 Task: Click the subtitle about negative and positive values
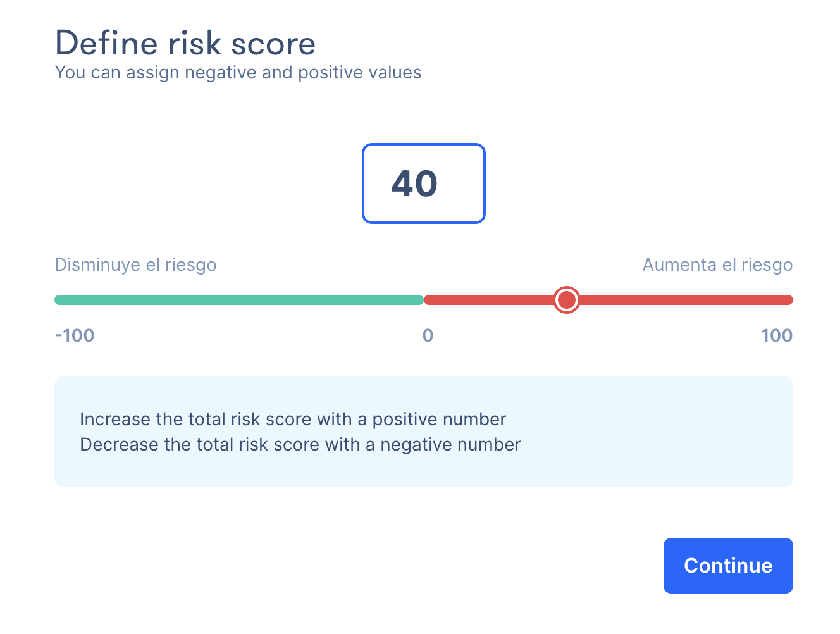(x=238, y=72)
